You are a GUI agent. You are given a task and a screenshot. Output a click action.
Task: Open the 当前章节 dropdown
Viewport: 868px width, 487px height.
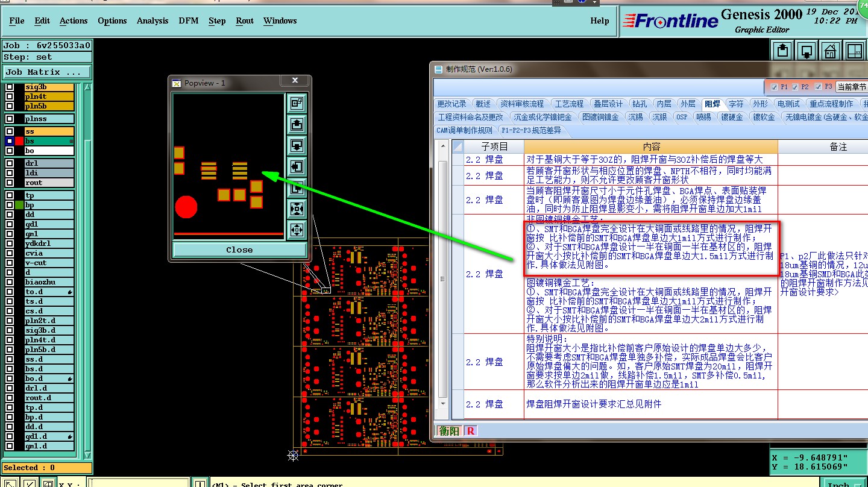[x=852, y=87]
